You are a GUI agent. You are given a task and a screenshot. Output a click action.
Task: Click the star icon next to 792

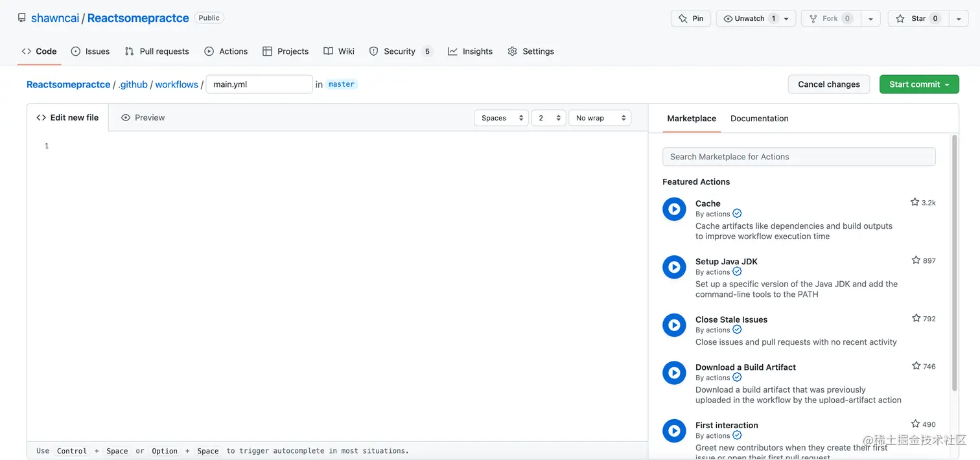click(x=916, y=318)
